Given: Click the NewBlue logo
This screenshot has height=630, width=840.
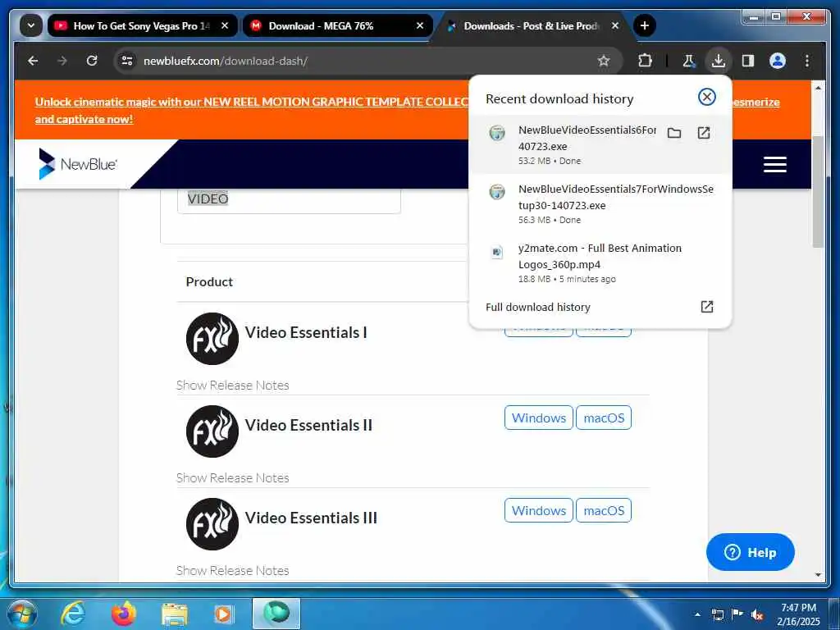Looking at the screenshot, I should tap(78, 164).
